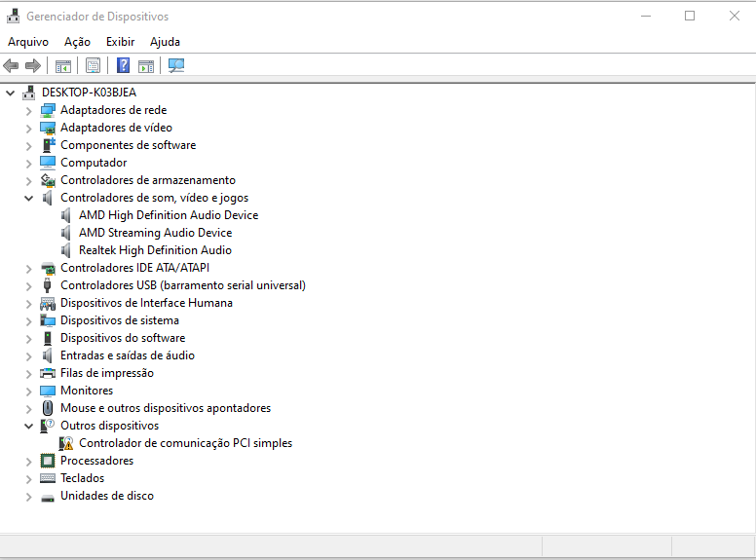
Task: Select Controladores IDE ATA/ATAPI label
Action: 135,268
